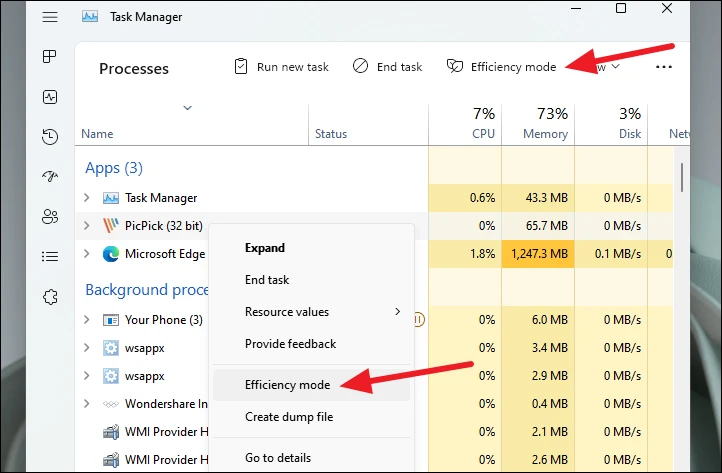The height and width of the screenshot is (473, 722).
Task: Click the Your Phone suspended status icon
Action: 419,319
